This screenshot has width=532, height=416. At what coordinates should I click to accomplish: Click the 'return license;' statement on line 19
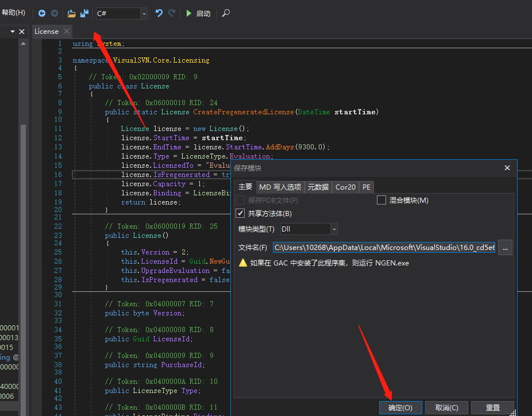(151, 202)
